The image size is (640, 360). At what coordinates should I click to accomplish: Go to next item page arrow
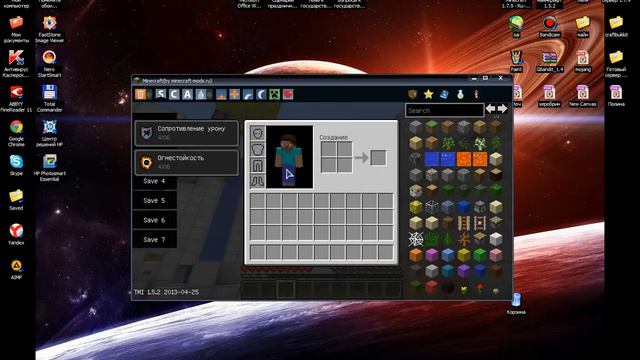502,109
